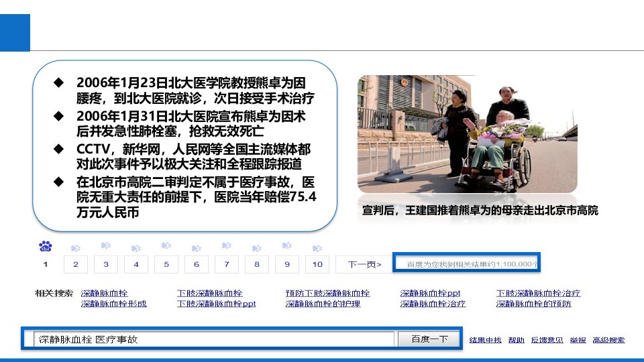Click the 高级搜索 advanced search link
The width and height of the screenshot is (644, 362).
tap(608, 340)
